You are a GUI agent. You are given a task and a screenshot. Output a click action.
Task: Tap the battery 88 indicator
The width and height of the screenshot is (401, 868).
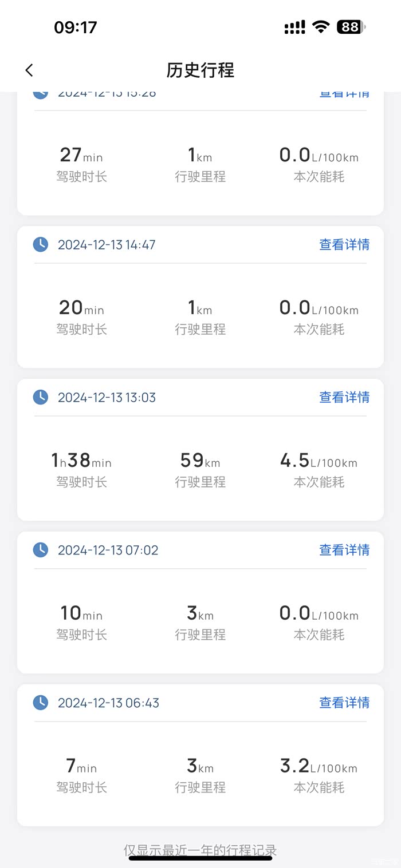tap(351, 27)
